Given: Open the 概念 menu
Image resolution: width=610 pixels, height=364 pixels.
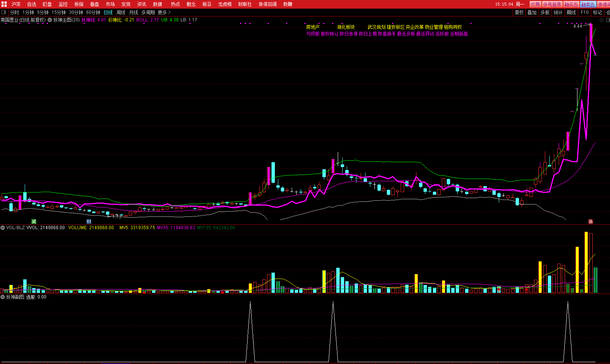Looking at the screenshot, I should (191, 4).
